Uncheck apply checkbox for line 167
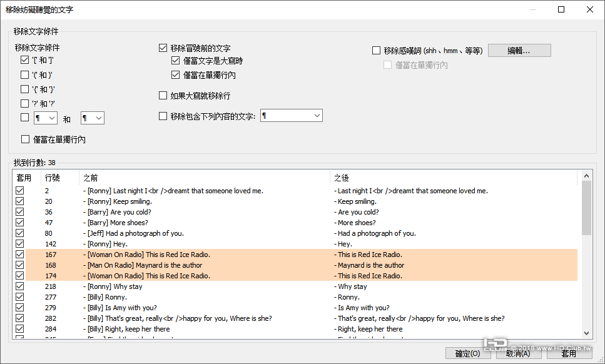605x364 pixels. (19, 255)
